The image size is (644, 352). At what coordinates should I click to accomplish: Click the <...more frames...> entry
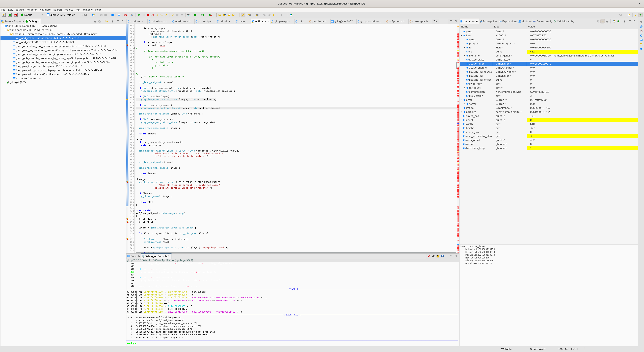(28, 78)
